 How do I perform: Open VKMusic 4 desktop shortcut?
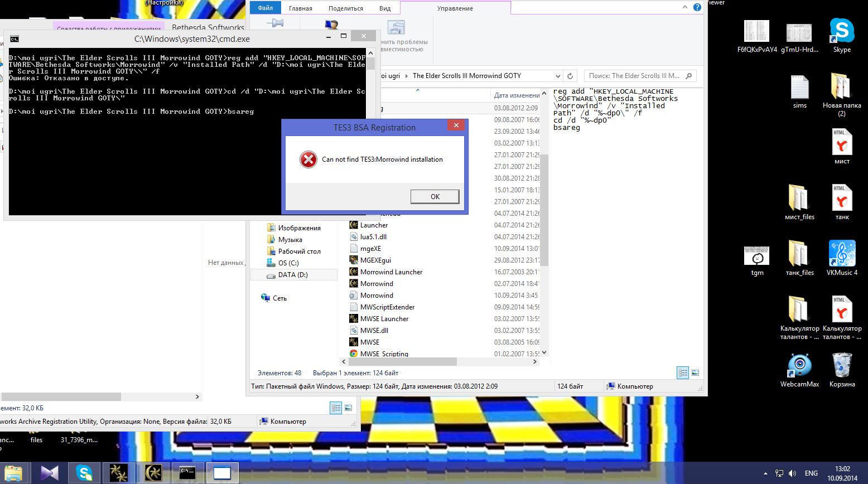pos(842,259)
